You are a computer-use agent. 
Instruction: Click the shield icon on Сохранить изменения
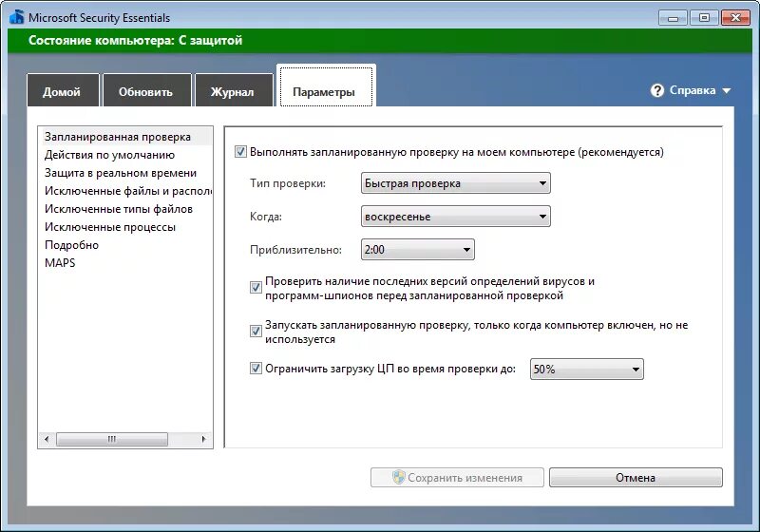398,478
